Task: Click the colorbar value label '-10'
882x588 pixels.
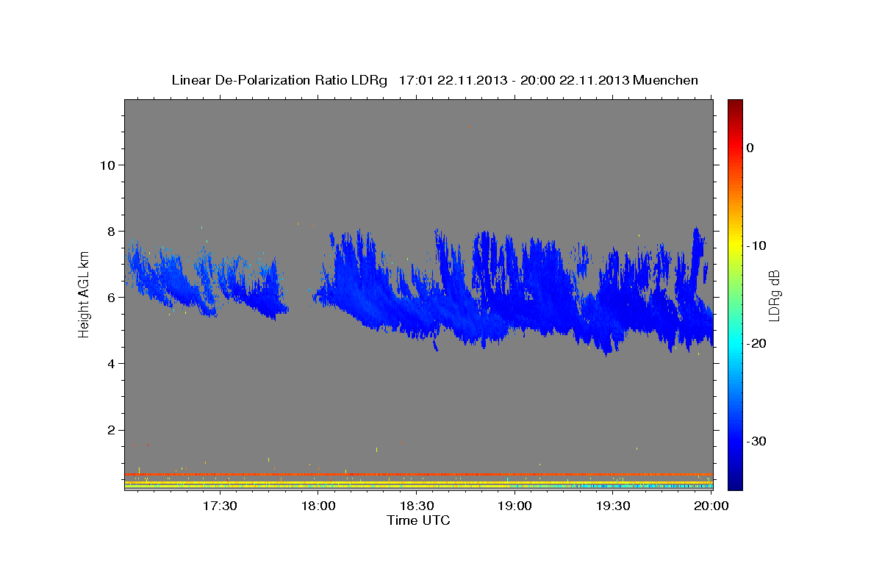Action: [x=757, y=245]
